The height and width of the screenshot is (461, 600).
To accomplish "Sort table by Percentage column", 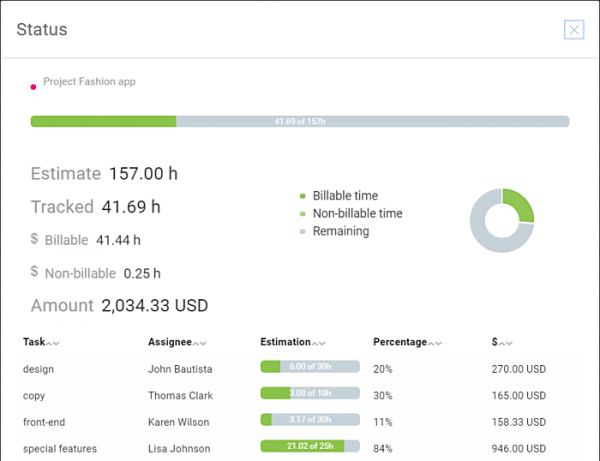I will (434, 343).
